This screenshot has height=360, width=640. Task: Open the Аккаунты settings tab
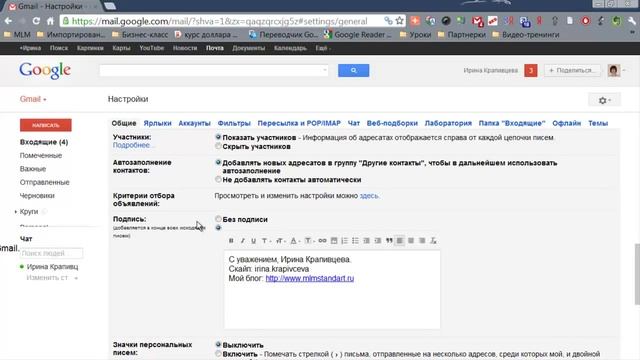coord(194,123)
